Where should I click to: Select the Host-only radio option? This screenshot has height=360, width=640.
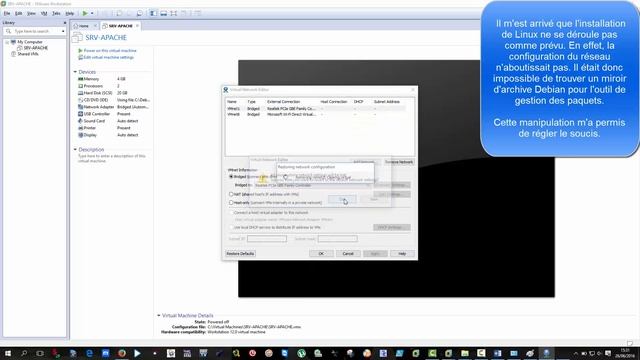tap(231, 202)
